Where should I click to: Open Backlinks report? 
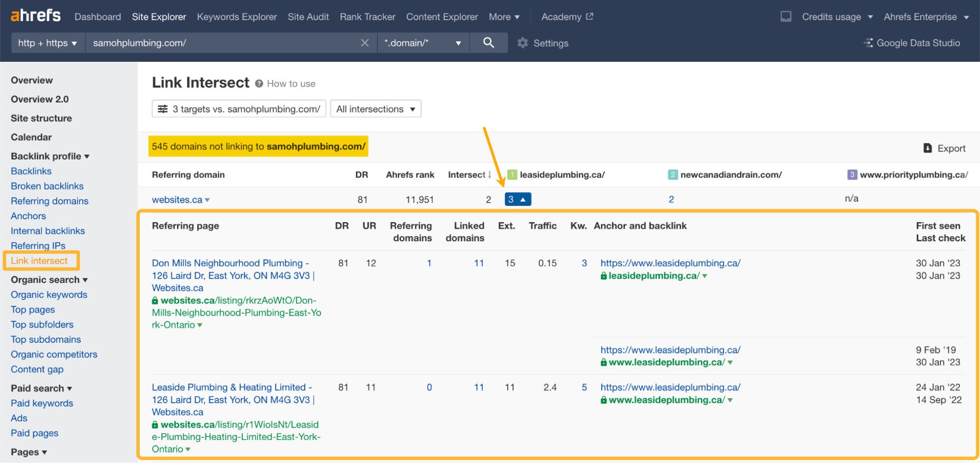click(x=31, y=171)
